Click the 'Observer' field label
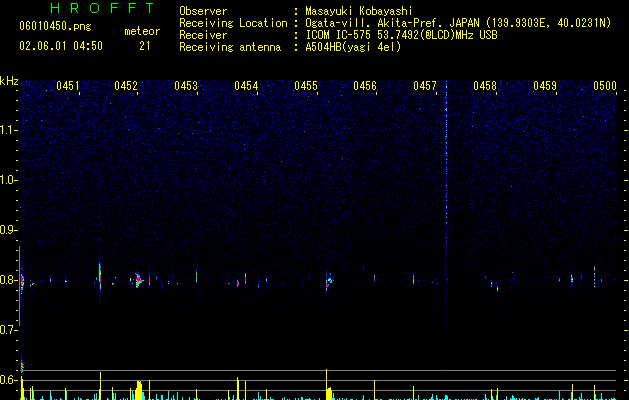Viewport: 629px width, 400px height. coord(203,11)
